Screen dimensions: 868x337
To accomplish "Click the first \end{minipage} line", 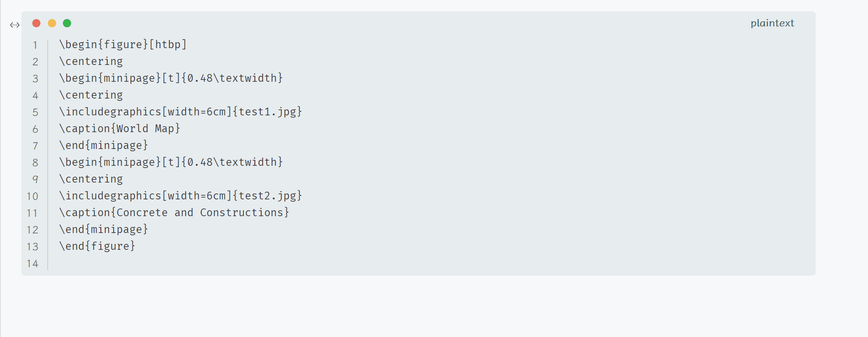I will pos(104,145).
